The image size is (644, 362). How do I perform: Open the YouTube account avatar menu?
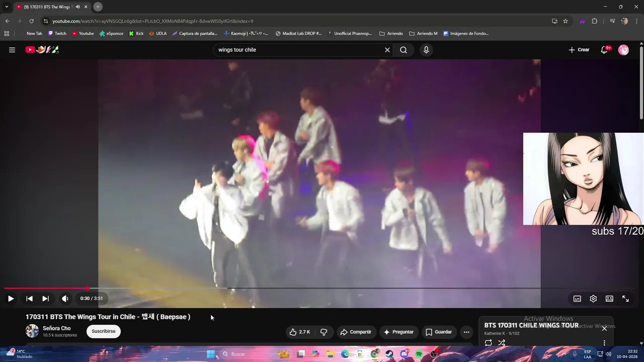623,50
